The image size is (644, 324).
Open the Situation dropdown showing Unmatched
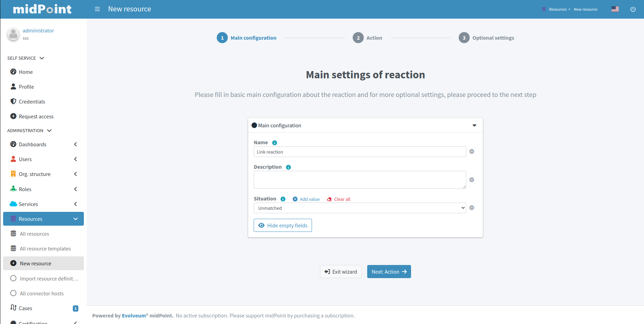click(x=359, y=208)
